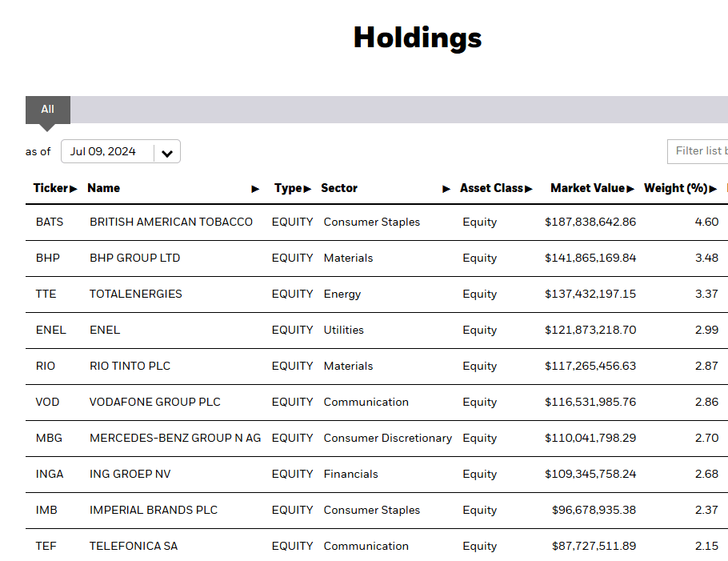Click the sort arrow right of Name column
This screenshot has width=728, height=561.
click(255, 188)
